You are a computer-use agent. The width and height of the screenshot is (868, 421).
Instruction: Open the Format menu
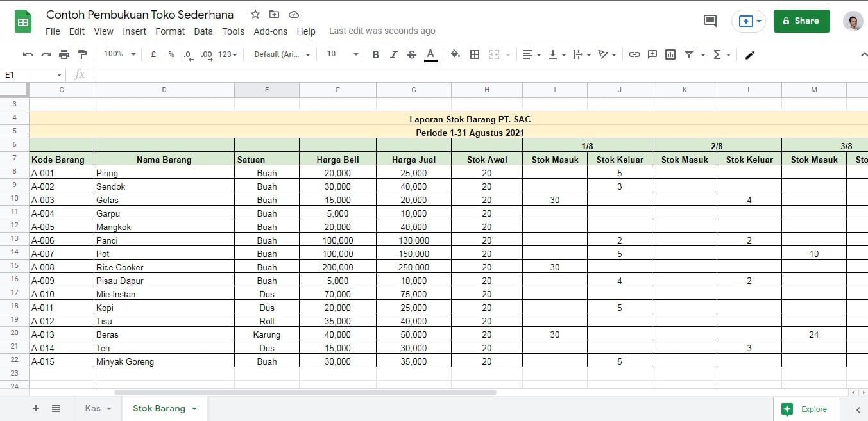click(170, 31)
